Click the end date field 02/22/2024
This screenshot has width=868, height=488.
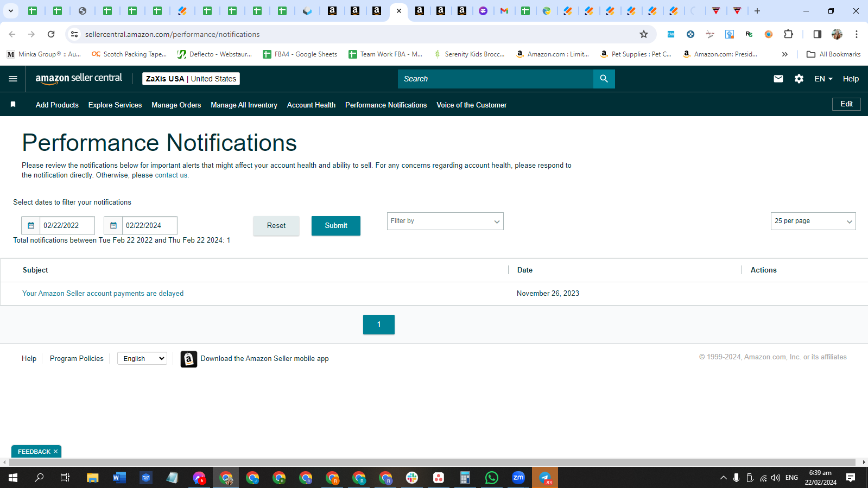point(150,225)
